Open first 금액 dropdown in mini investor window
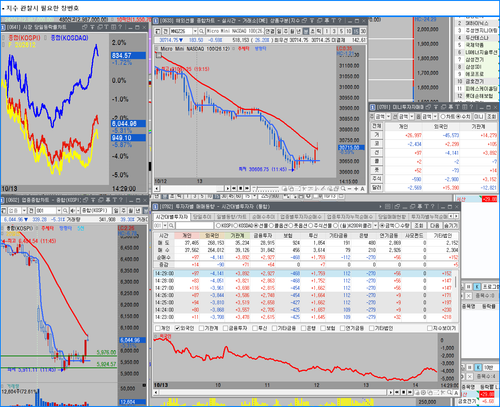This screenshot has height=407, width=500. click(388, 117)
